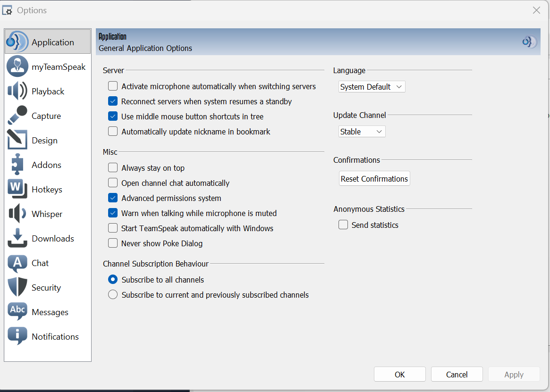Open the Hotkeys keyboard key icon
The width and height of the screenshot is (550, 392).
(17, 189)
